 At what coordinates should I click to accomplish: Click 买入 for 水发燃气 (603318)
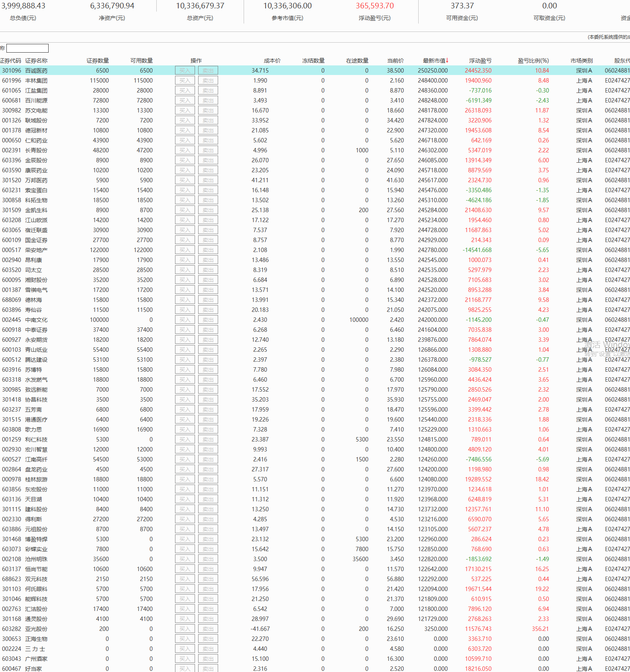pos(185,380)
